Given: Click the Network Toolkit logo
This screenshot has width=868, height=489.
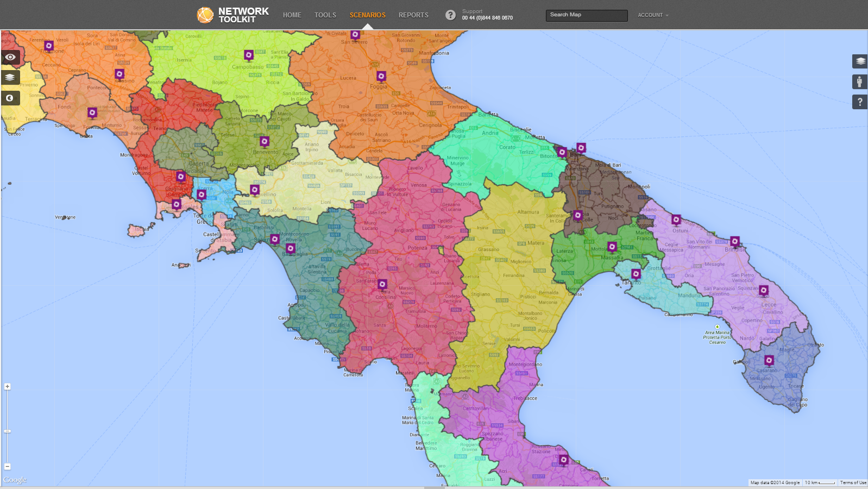Looking at the screenshot, I should click(x=233, y=15).
